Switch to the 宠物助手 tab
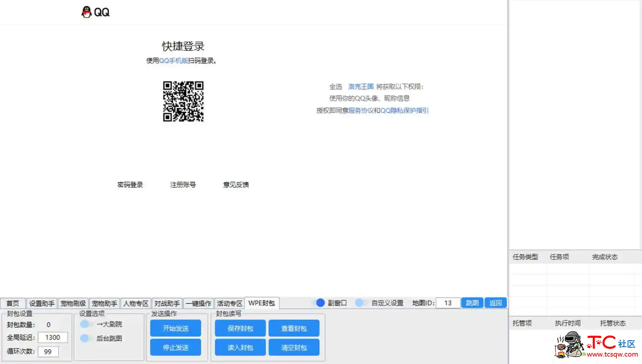Screen dimensions: 642x364 [x=104, y=304]
